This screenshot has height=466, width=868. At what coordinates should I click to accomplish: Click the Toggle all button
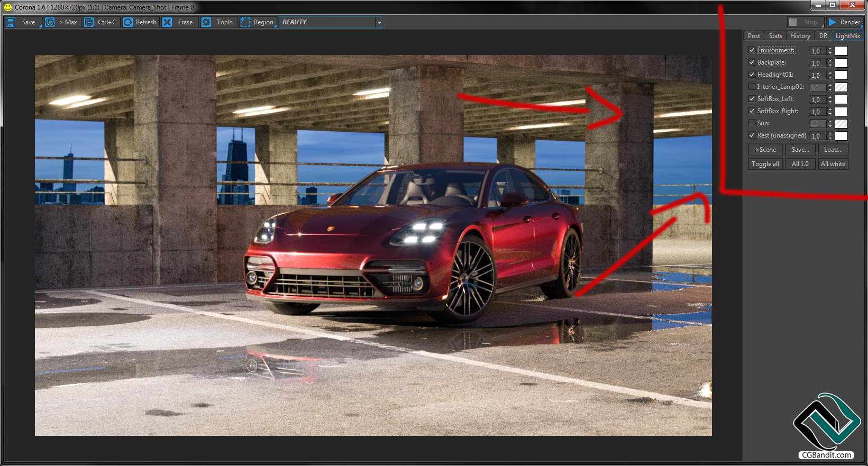765,164
